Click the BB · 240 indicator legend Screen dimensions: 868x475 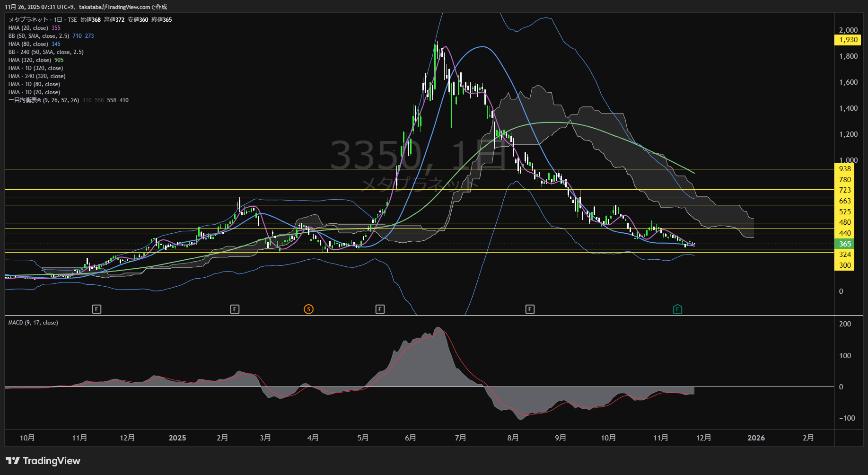pos(46,52)
